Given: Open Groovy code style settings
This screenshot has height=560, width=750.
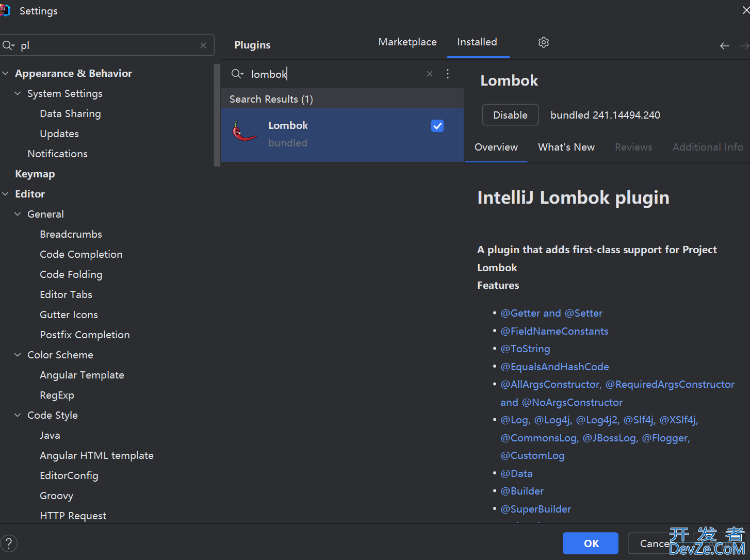Looking at the screenshot, I should click(x=56, y=496).
